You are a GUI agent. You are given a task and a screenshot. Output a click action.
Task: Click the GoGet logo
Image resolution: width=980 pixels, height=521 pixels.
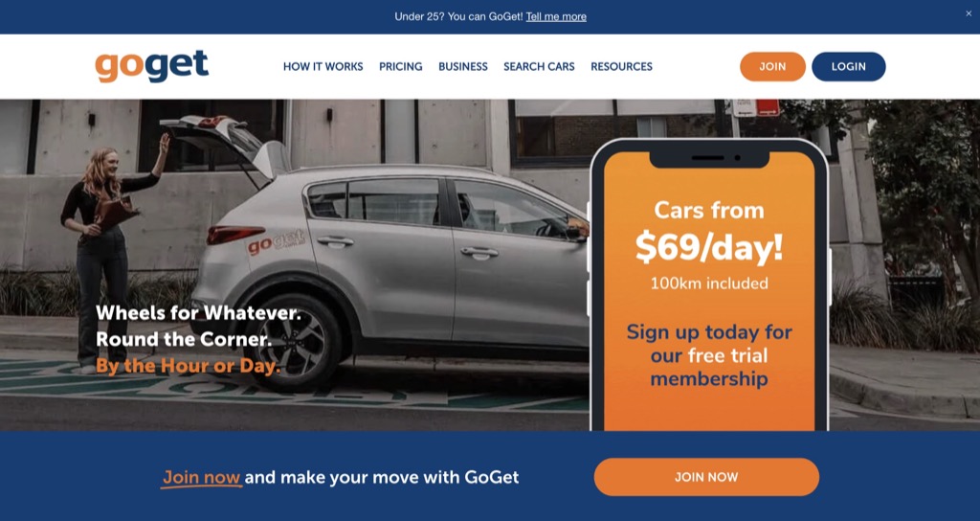152,66
